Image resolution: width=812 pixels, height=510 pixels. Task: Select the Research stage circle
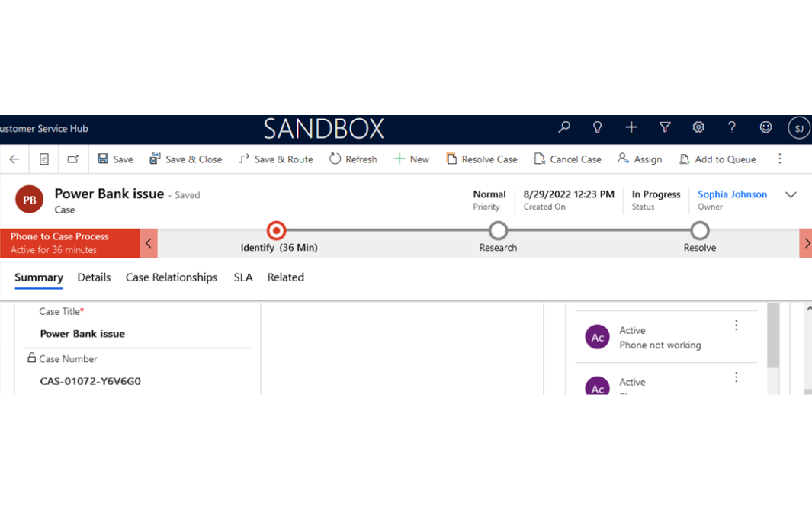click(498, 230)
